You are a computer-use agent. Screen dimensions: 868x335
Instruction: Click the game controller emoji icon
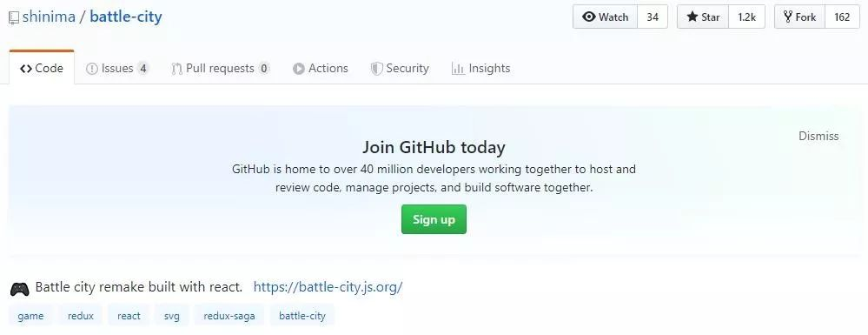pos(19,288)
